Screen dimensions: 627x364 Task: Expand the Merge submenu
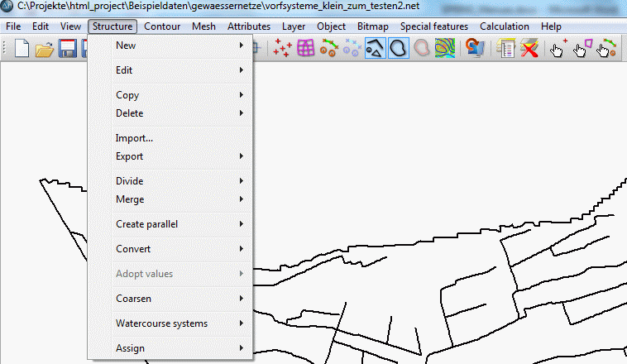tap(170, 199)
